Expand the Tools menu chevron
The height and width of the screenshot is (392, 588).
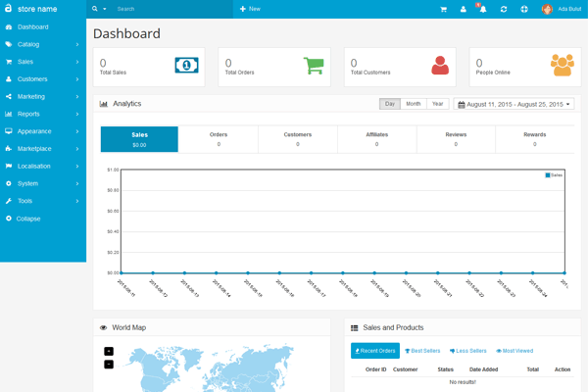coord(77,201)
